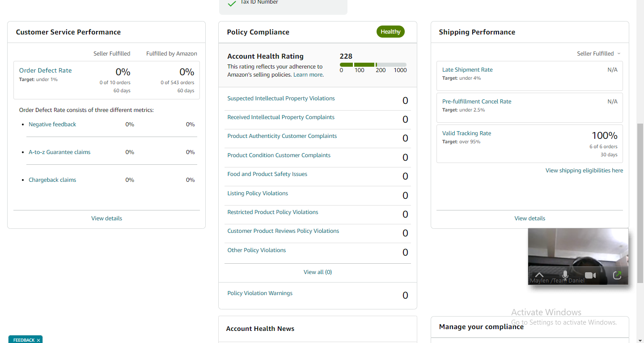Click the page's vertical scrollbar thumb

coord(640,203)
